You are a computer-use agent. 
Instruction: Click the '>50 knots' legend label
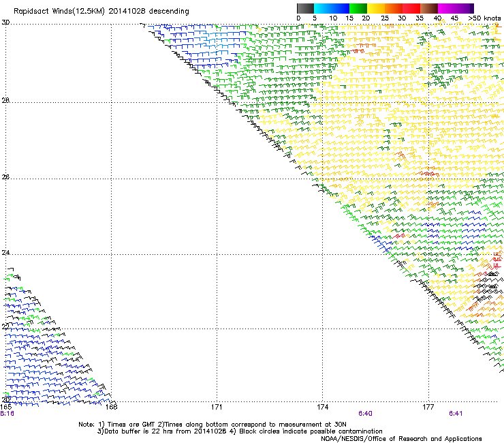point(484,18)
